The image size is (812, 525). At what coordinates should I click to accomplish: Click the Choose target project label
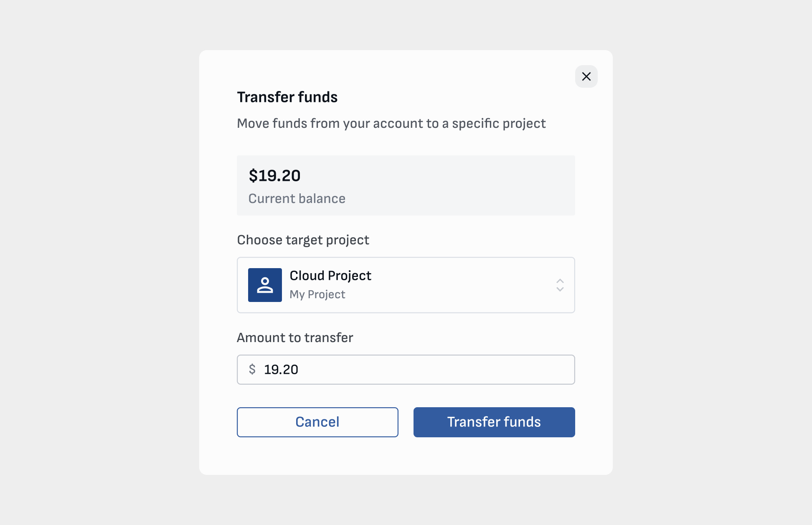tap(303, 240)
